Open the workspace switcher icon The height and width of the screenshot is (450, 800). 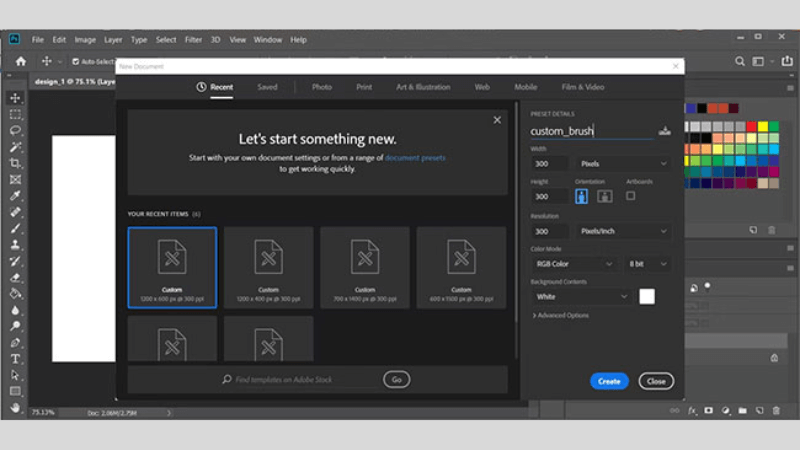click(x=758, y=62)
